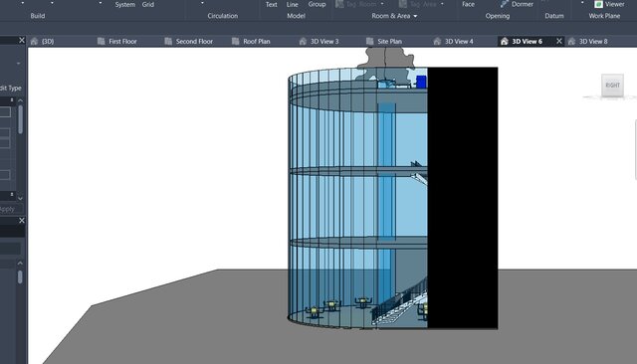Screen dimensions: 637x364
Task: Close the Properties palette
Action: [x=22, y=40]
